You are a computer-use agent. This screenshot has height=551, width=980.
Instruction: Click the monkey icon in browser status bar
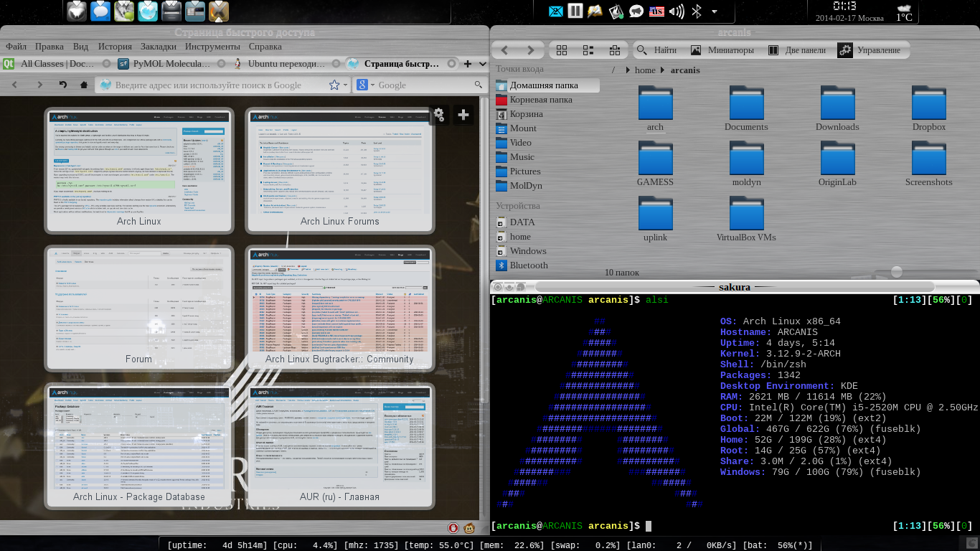pos(470,528)
